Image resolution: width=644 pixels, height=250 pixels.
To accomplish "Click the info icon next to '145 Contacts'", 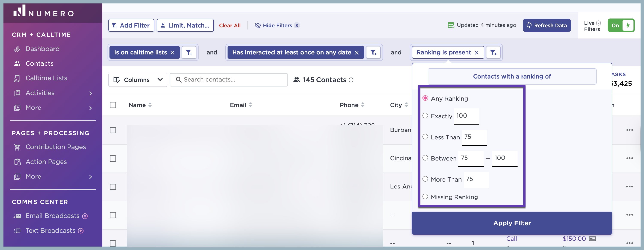I will pyautogui.click(x=351, y=80).
